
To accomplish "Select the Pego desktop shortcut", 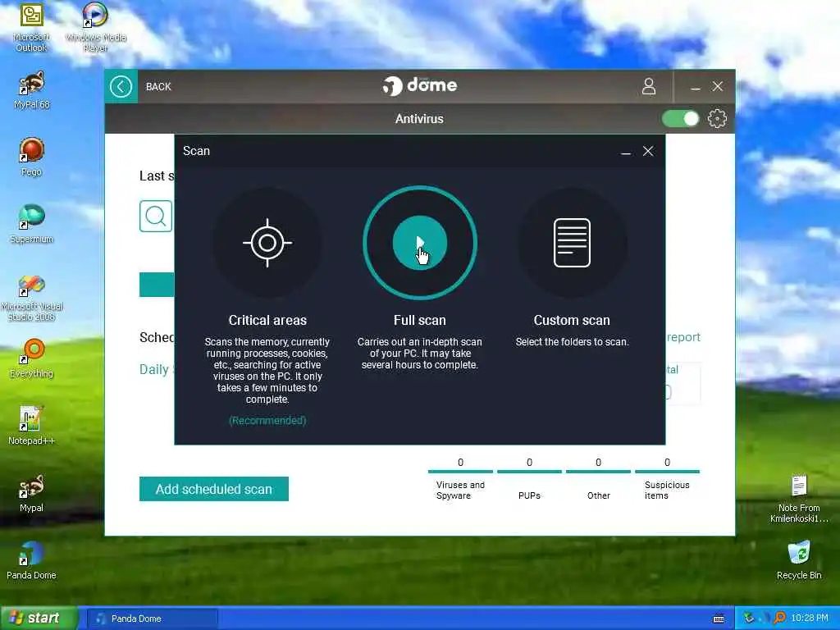I will tap(32, 157).
